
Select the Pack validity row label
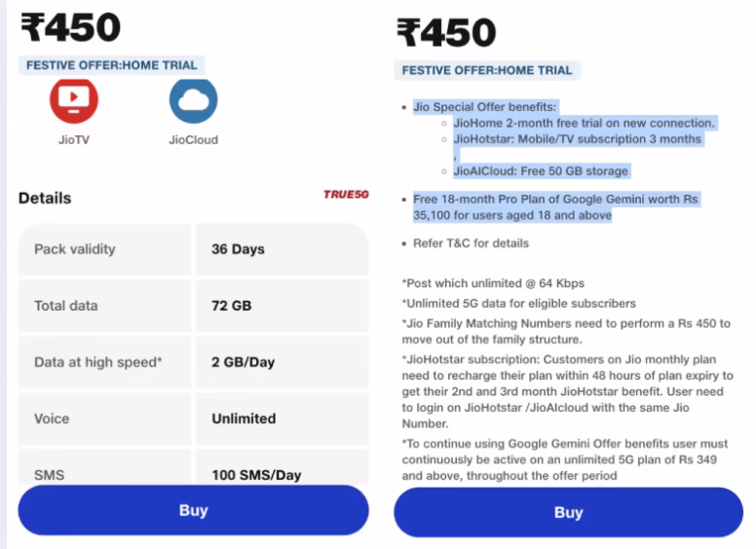(x=75, y=249)
